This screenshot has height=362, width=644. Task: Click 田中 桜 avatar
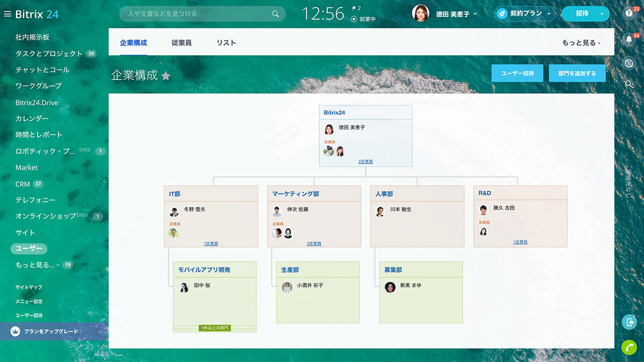coord(184,287)
